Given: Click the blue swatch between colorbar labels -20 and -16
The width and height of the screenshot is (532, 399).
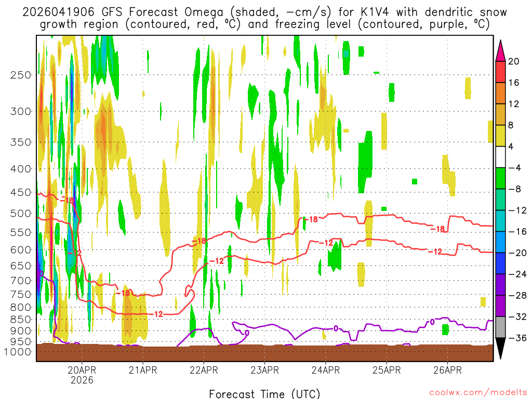Looking at the screenshot, I should tap(500, 242).
